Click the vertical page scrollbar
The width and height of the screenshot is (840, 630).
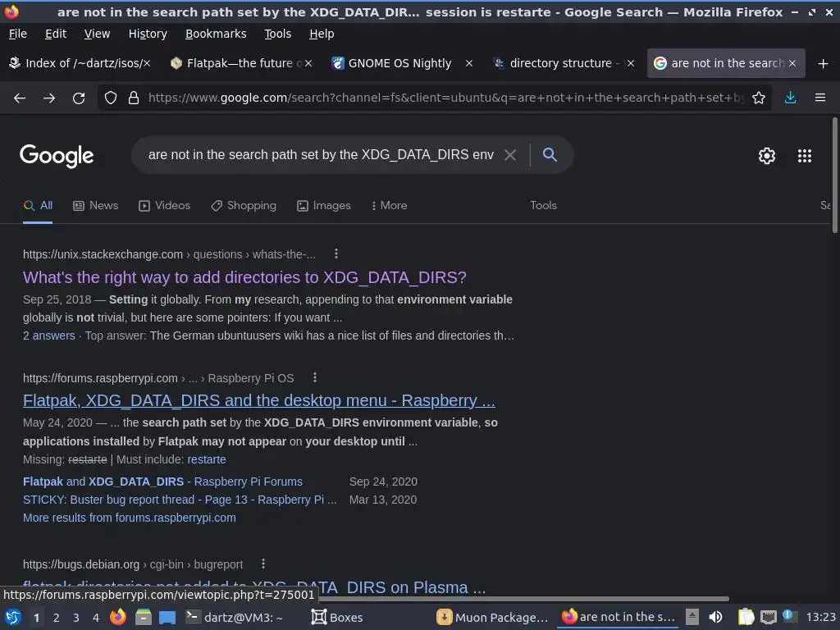pyautogui.click(x=834, y=176)
